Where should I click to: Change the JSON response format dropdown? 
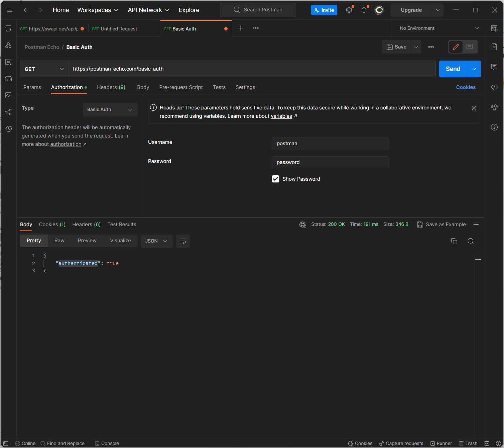pyautogui.click(x=156, y=241)
